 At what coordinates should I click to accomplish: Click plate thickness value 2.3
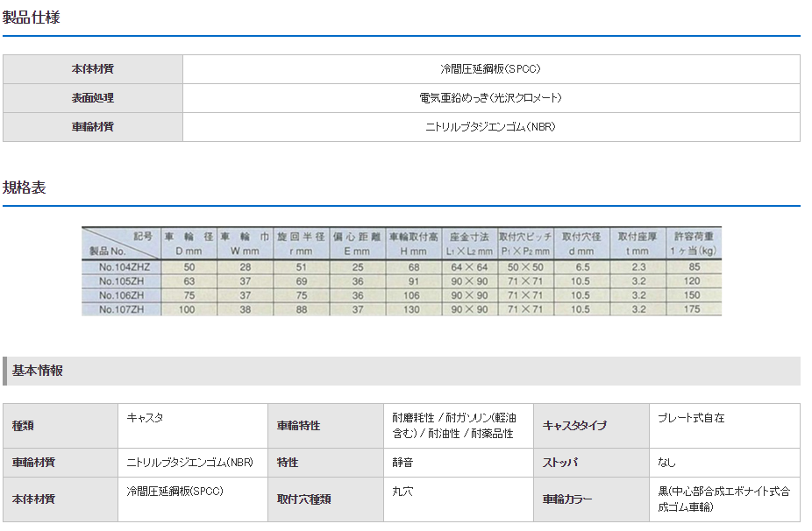[638, 267]
